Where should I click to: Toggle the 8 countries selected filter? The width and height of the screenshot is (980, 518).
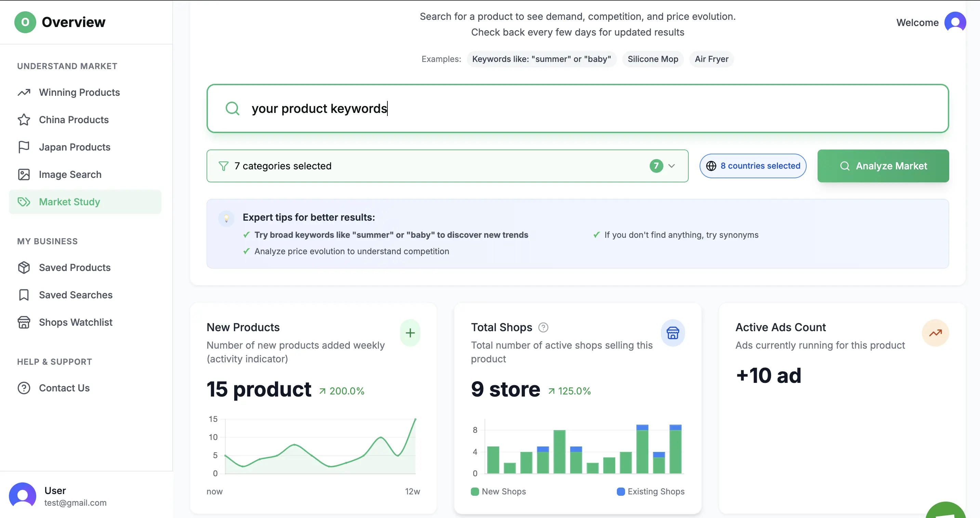(753, 166)
